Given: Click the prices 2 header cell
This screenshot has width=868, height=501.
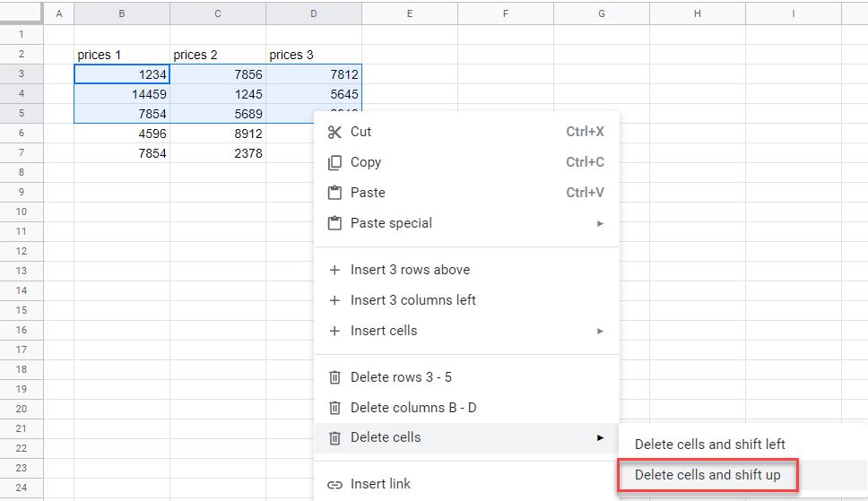Looking at the screenshot, I should (218, 55).
